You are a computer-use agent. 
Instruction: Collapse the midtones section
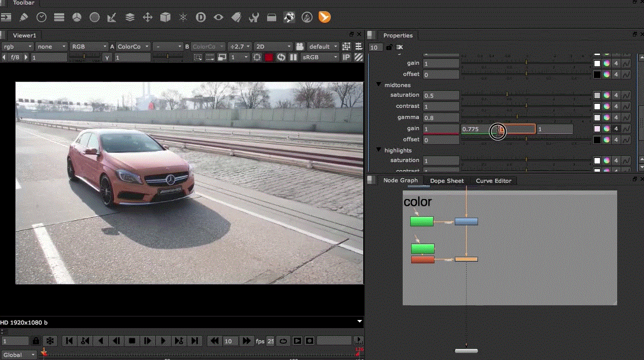click(x=379, y=85)
